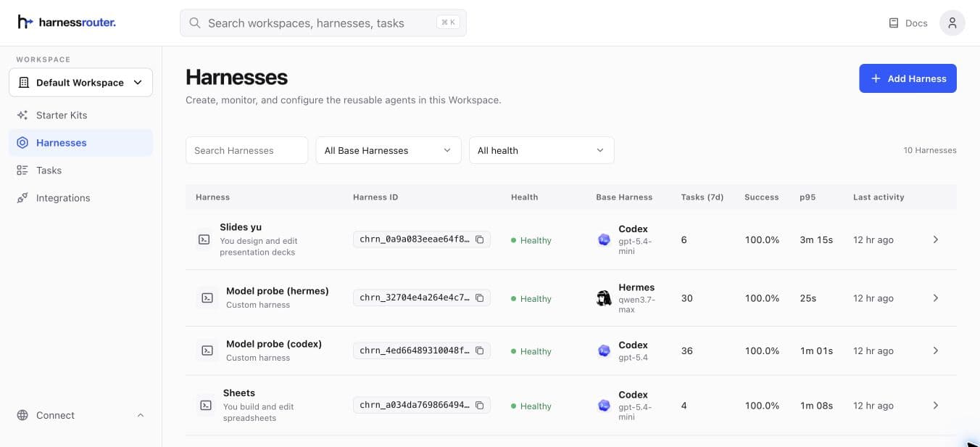Open Connect in the sidebar
This screenshot has height=447, width=980.
click(x=80, y=416)
